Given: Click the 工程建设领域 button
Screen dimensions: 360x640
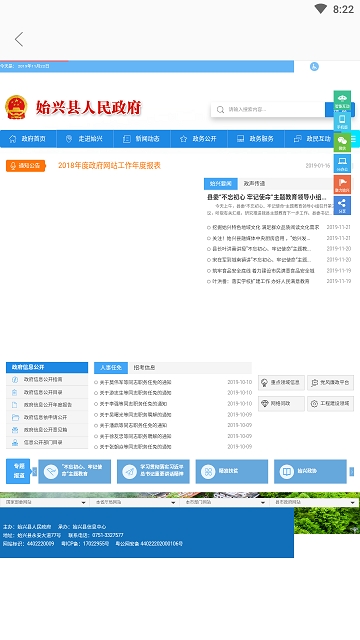Looking at the screenshot, I should pyautogui.click(x=330, y=404).
